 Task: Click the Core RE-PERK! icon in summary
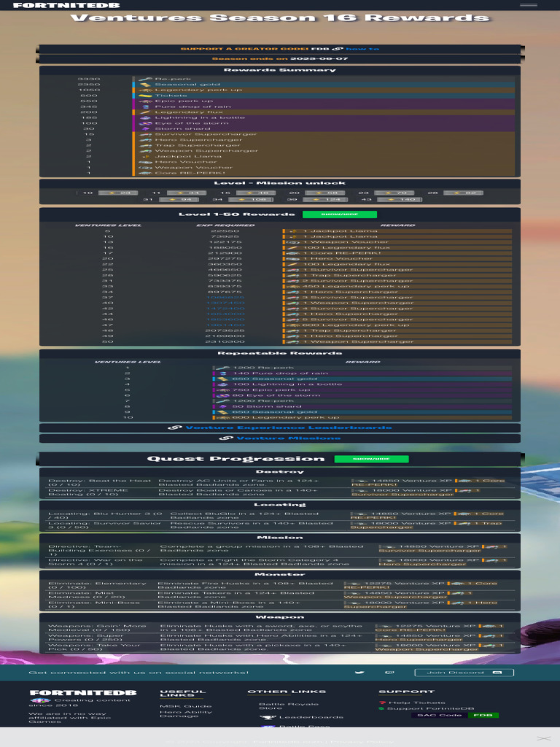tap(145, 173)
